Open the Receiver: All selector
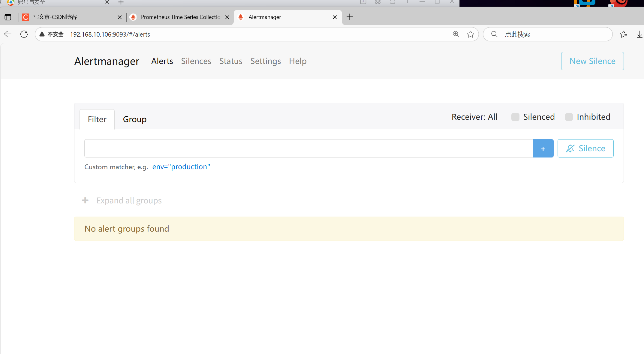The height and width of the screenshot is (354, 644). pos(474,117)
